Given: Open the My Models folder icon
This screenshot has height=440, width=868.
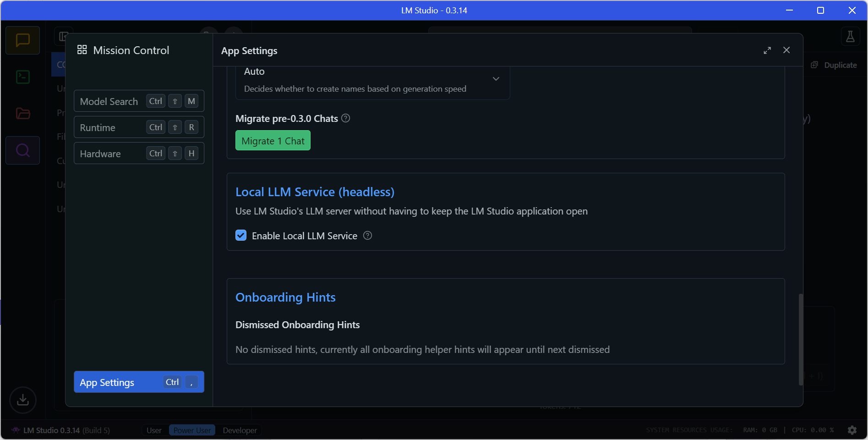Looking at the screenshot, I should tap(22, 114).
